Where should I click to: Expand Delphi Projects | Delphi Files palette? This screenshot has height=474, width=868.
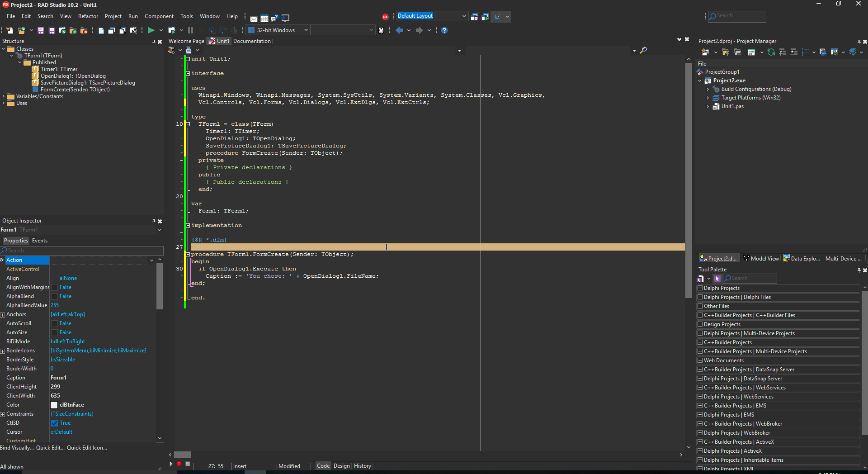pos(700,297)
